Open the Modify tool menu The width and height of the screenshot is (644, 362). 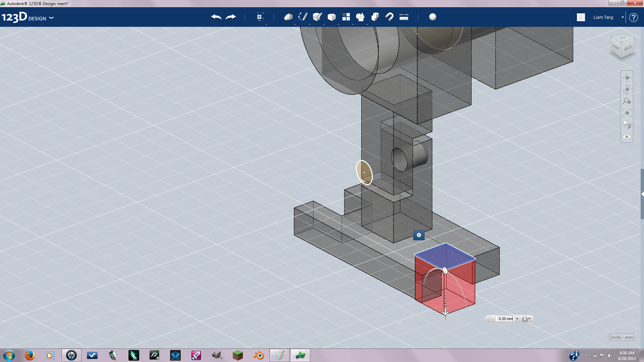coord(332,17)
